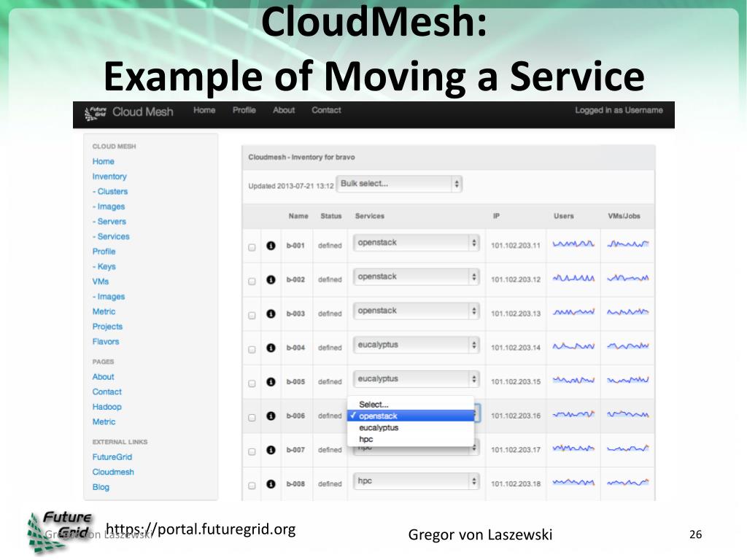Open Profile in top navbar

pyautogui.click(x=244, y=111)
